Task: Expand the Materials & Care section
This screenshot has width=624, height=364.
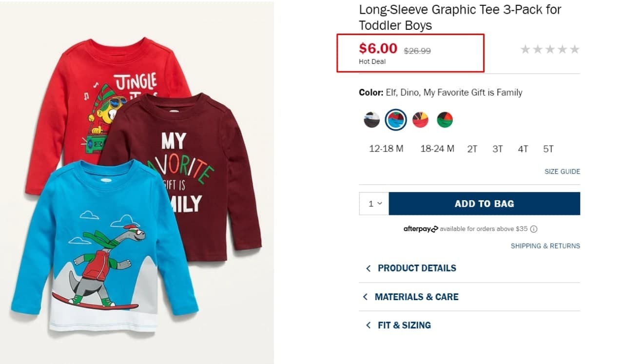Action: click(416, 297)
